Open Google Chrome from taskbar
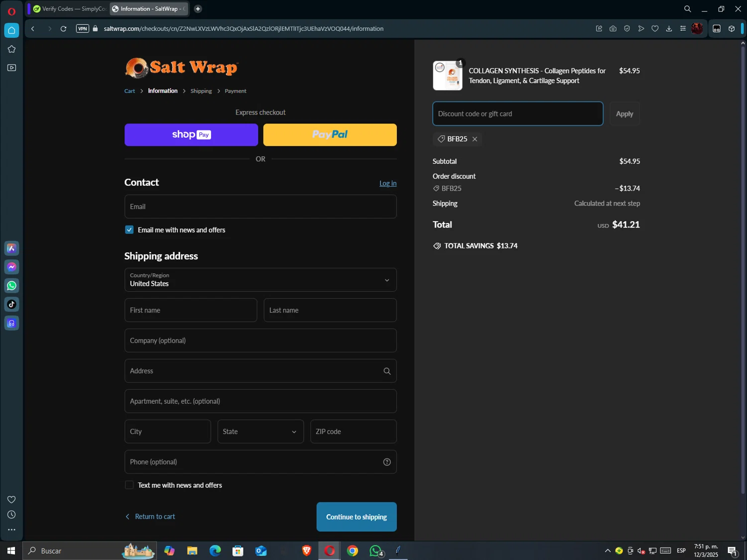The height and width of the screenshot is (560, 747). [x=353, y=551]
